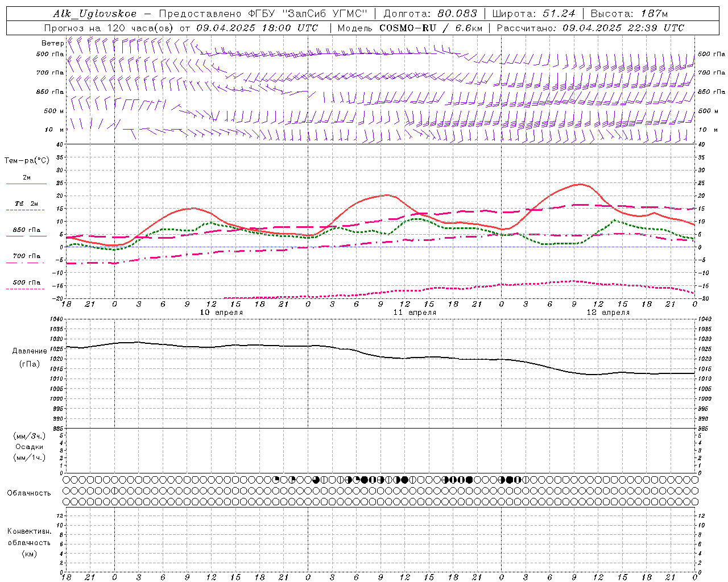Click the (км) unit label of convective panel
This screenshot has height=582, width=728.
(29, 554)
